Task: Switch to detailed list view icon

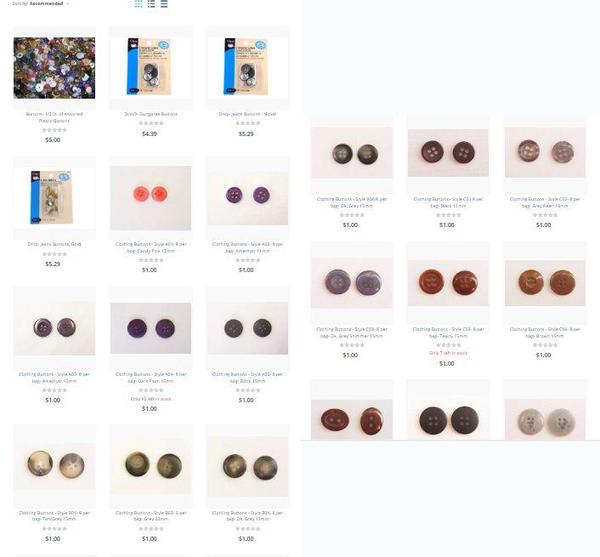Action: click(x=152, y=4)
